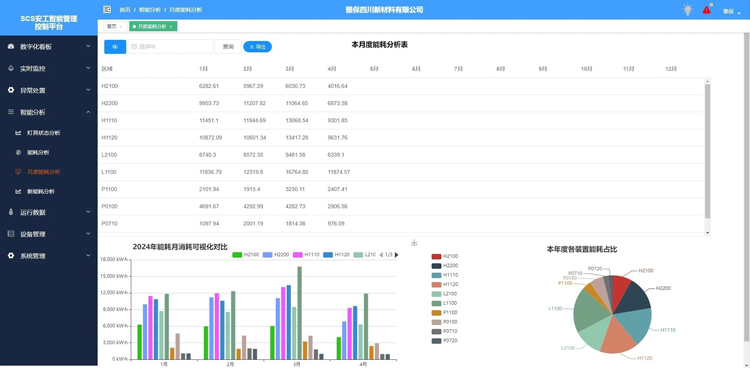
Task: Click the blue 导出 export button
Action: [x=257, y=46]
